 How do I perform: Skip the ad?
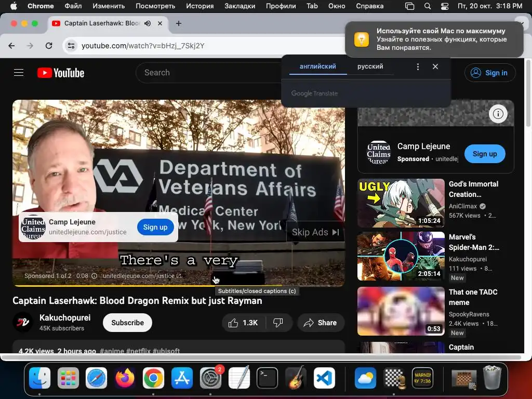click(x=315, y=232)
